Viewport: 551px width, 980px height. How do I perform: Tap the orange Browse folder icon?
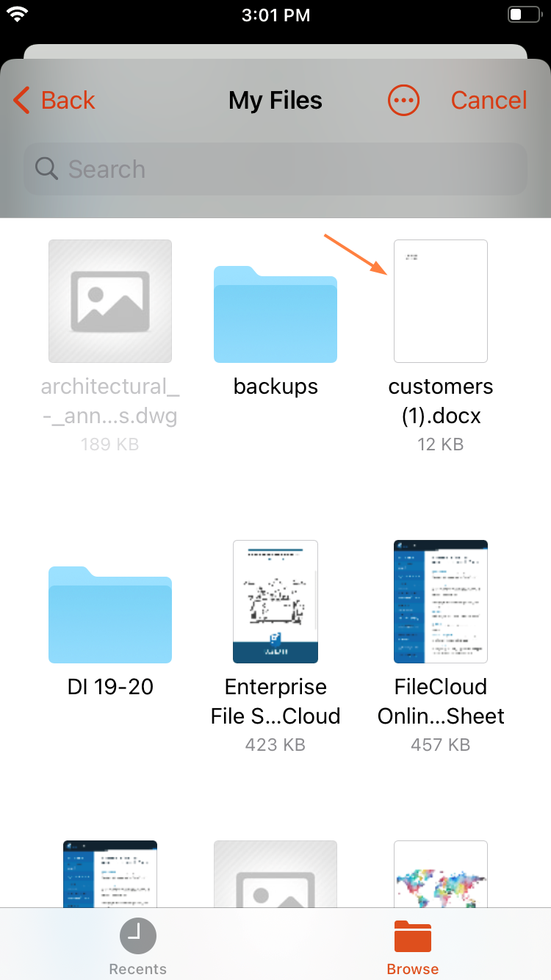(412, 936)
